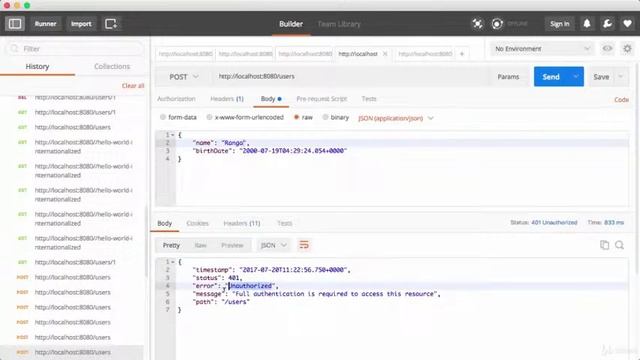Click the "birthDate" line in request body
Image resolution: width=640 pixels, height=360 pixels.
pos(270,151)
